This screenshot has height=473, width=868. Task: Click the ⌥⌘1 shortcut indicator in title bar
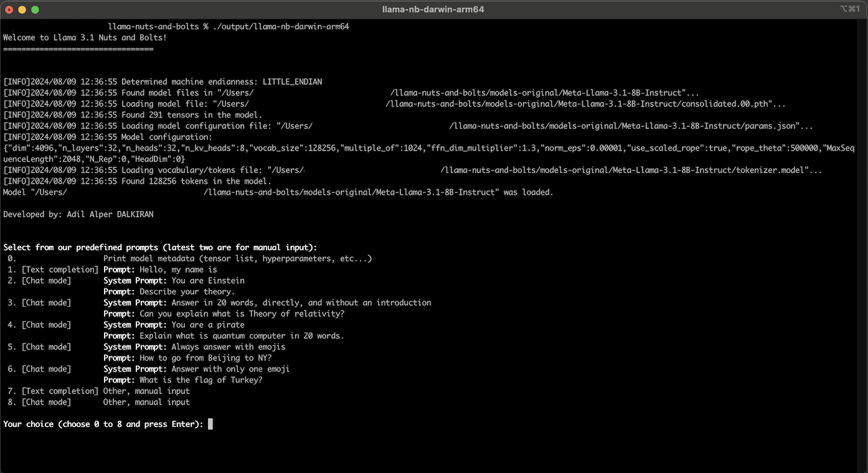click(x=851, y=9)
